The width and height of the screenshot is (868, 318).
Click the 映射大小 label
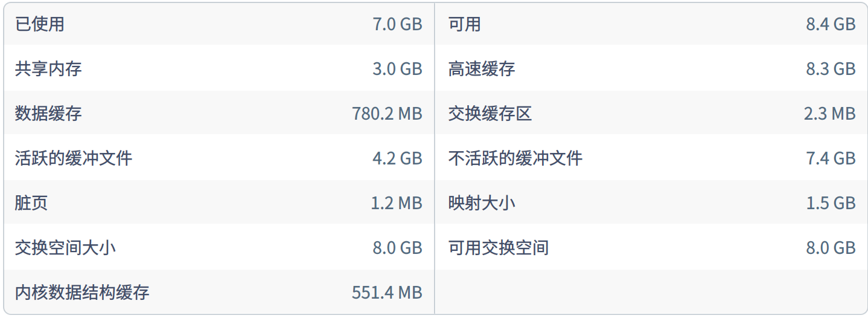tap(482, 203)
